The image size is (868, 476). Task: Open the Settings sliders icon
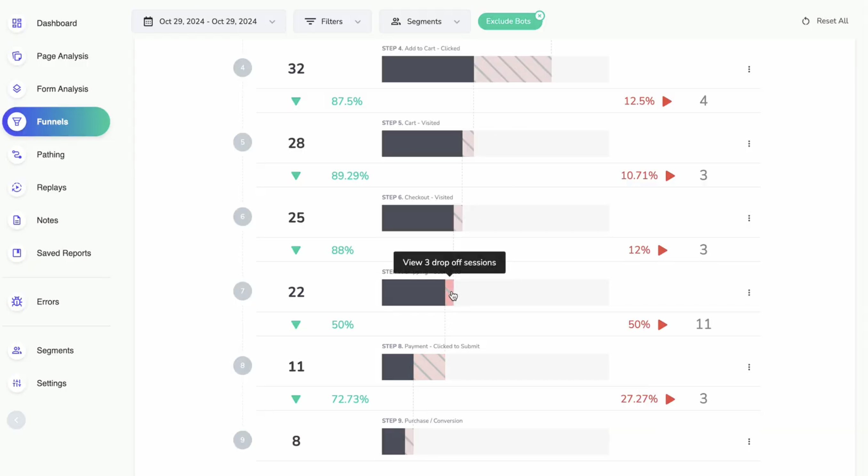pyautogui.click(x=17, y=383)
